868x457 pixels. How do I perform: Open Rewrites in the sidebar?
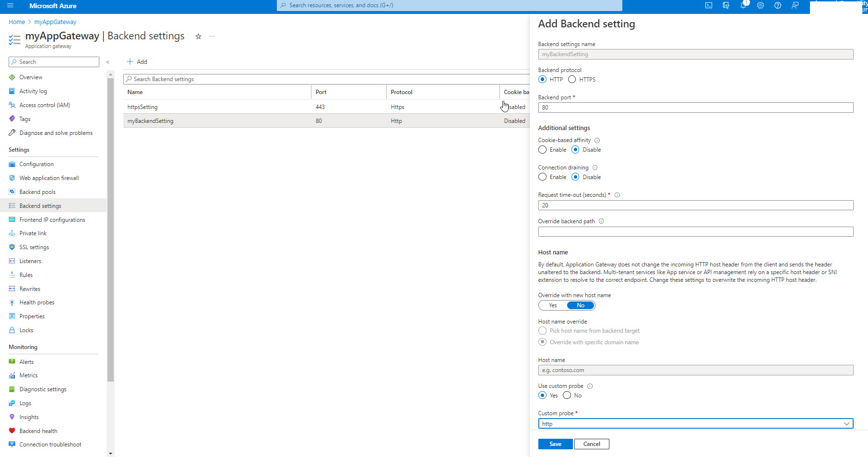[x=30, y=289]
